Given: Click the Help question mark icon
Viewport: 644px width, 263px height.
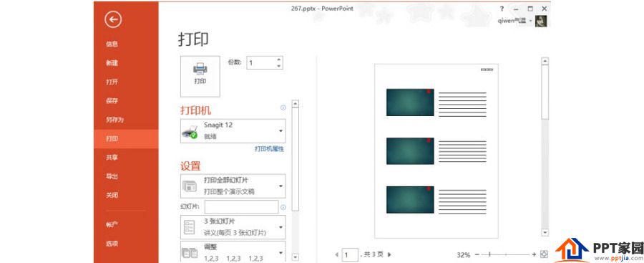Looking at the screenshot, I should click(x=502, y=8).
